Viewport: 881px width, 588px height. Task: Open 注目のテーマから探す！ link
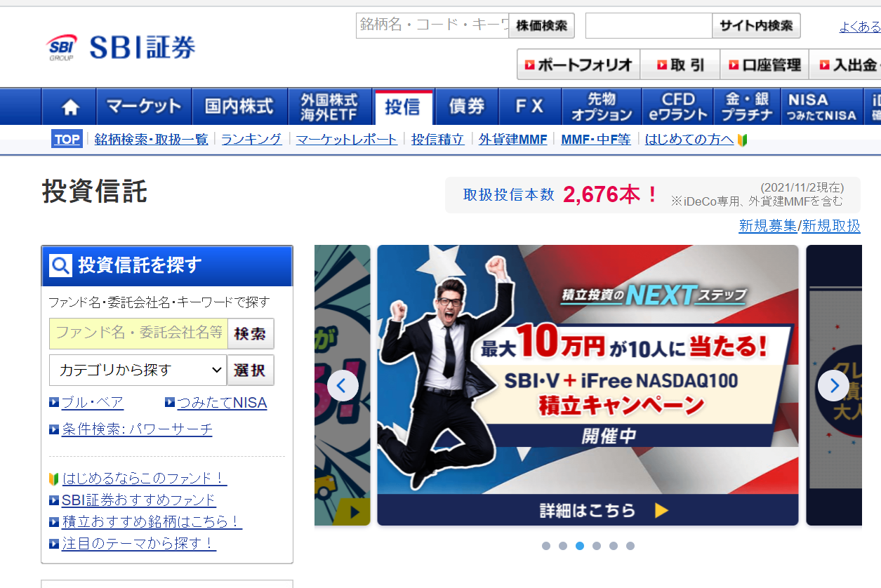[139, 544]
